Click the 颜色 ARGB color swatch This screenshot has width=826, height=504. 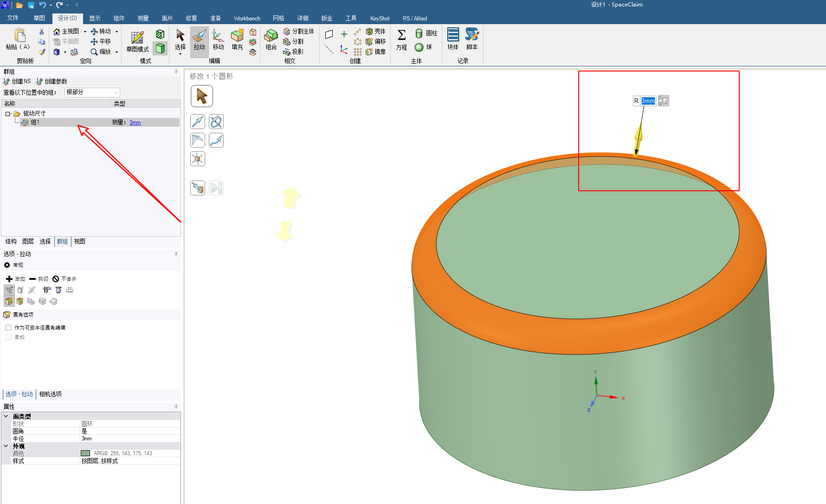[85, 453]
